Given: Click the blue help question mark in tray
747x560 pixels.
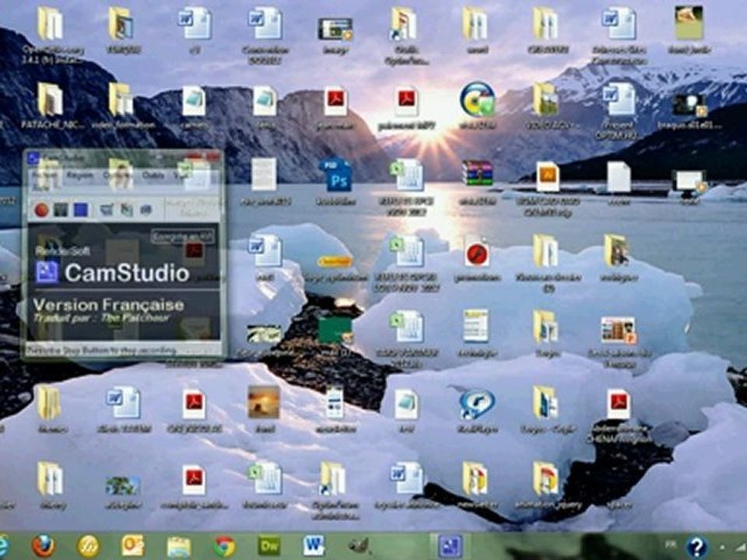Looking at the screenshot, I should pyautogui.click(x=696, y=547).
